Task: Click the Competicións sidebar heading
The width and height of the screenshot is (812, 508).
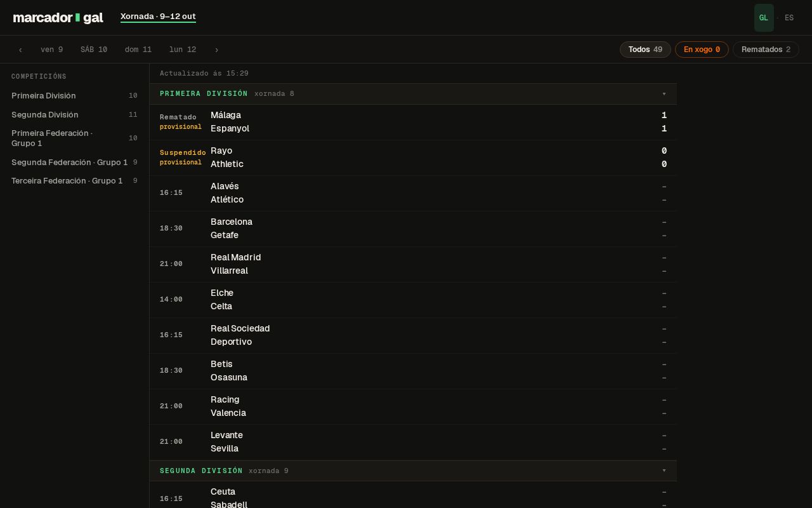Action: point(39,76)
